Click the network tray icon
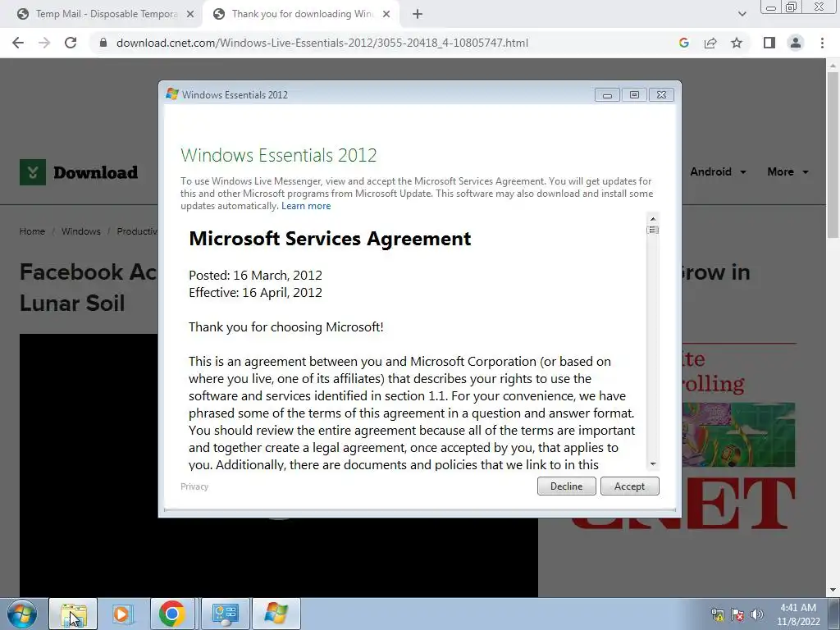The height and width of the screenshot is (630, 840). 717,614
